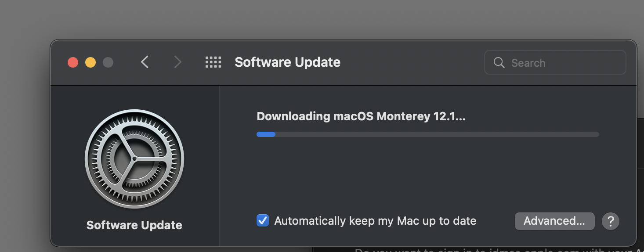Go back with the left chevron arrow
Image resolution: width=644 pixels, height=252 pixels.
pos(145,62)
